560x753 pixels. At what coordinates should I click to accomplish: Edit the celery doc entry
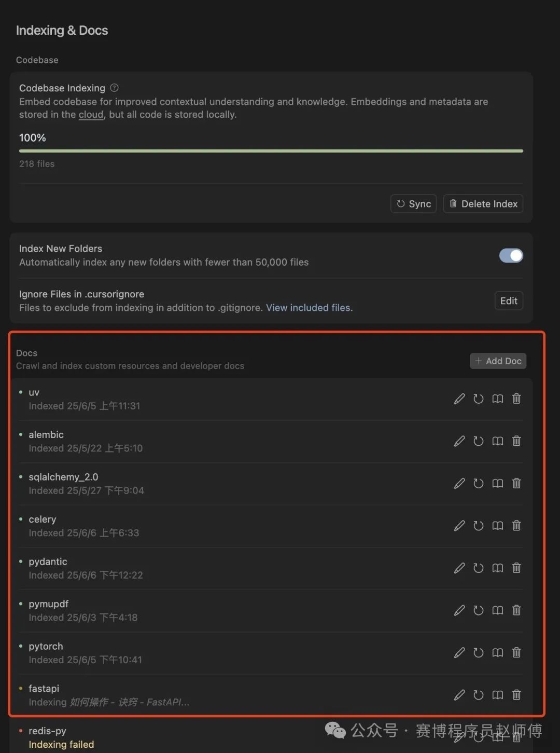coord(459,526)
